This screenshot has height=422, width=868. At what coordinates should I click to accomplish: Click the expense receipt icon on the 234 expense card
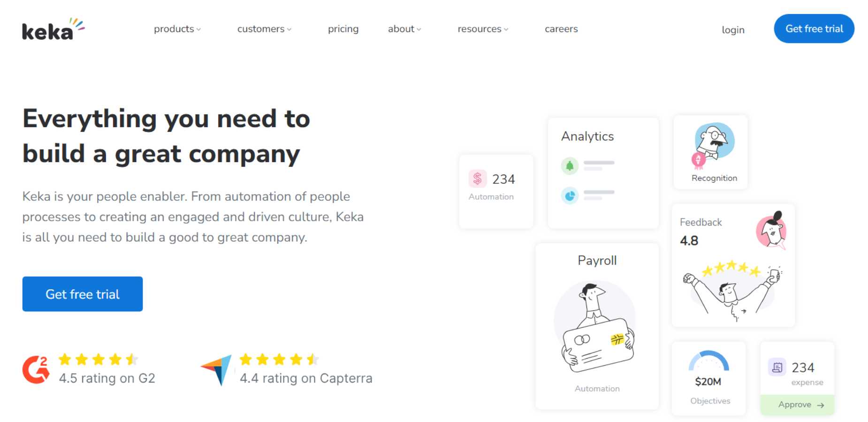click(778, 367)
